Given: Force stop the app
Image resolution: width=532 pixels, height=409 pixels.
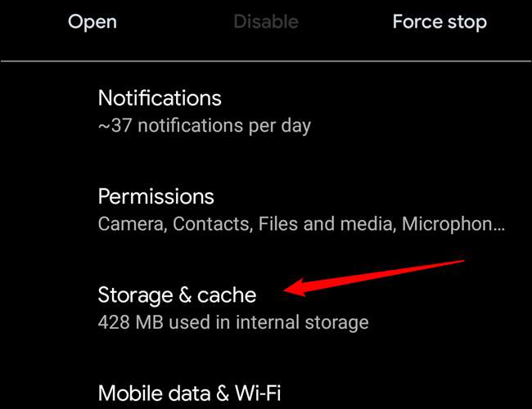Looking at the screenshot, I should click(x=440, y=22).
